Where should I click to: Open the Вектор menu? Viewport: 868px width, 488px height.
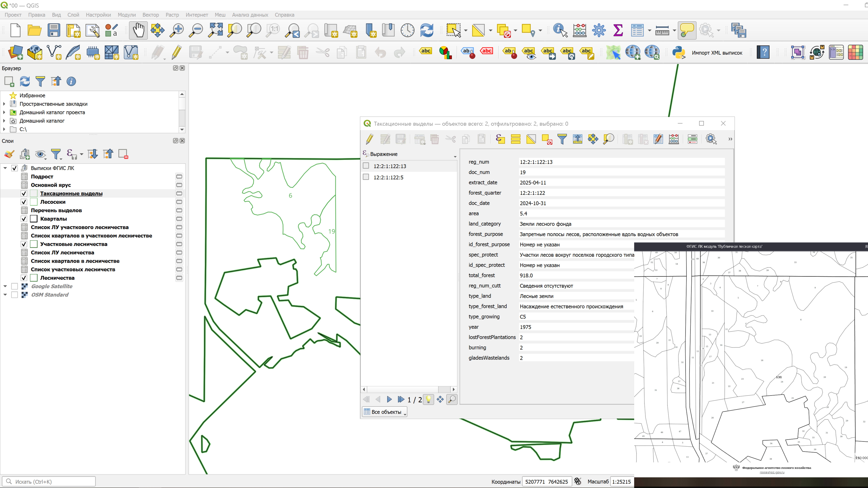pos(151,15)
